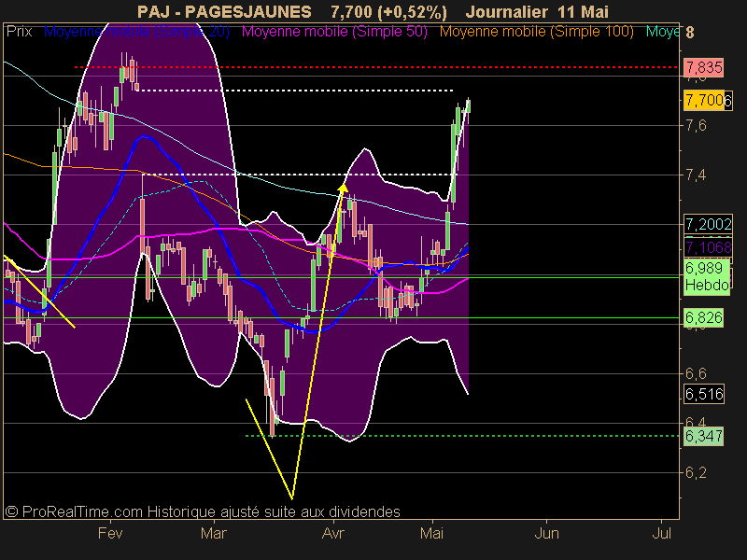Viewport: 747px width, 560px height.
Task: Select the purple 7,1068 price label
Action: (708, 247)
